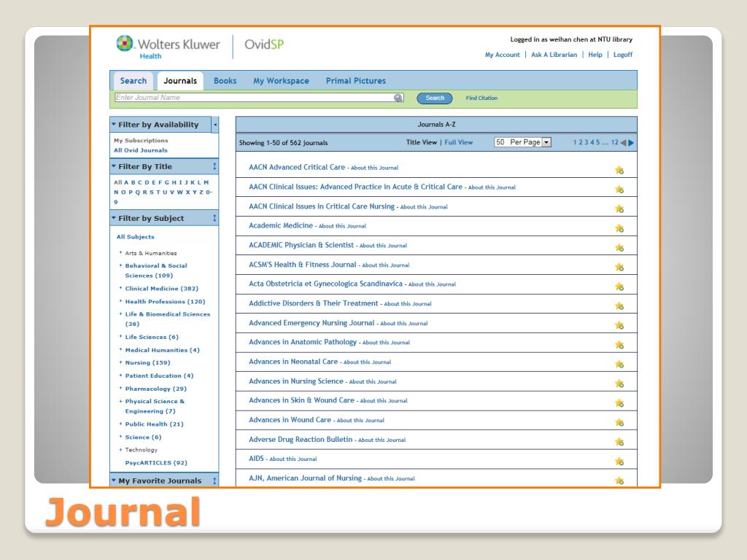Click the magnifier icon in journal name field
This screenshot has height=560, width=747.
pyautogui.click(x=398, y=98)
